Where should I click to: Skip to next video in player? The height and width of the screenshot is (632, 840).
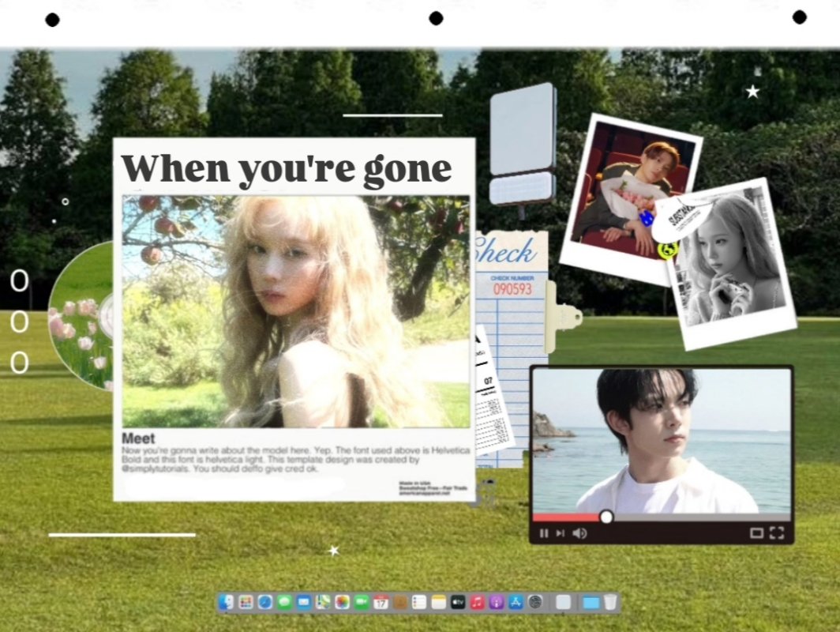(x=561, y=533)
